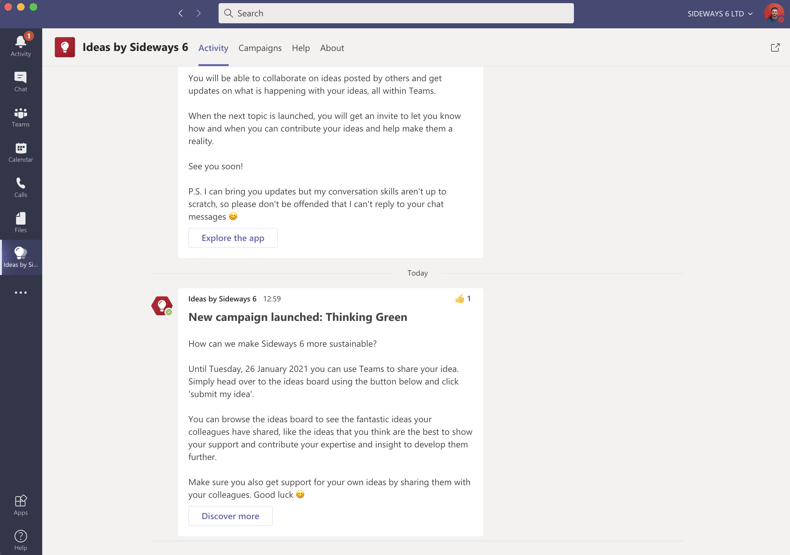Open the Apps store in sidebar
790x555 pixels.
pyautogui.click(x=21, y=505)
